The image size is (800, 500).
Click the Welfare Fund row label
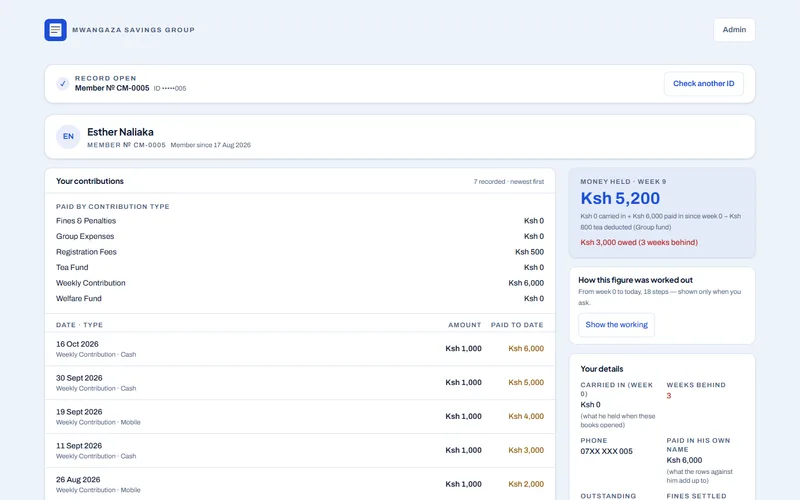pos(79,298)
